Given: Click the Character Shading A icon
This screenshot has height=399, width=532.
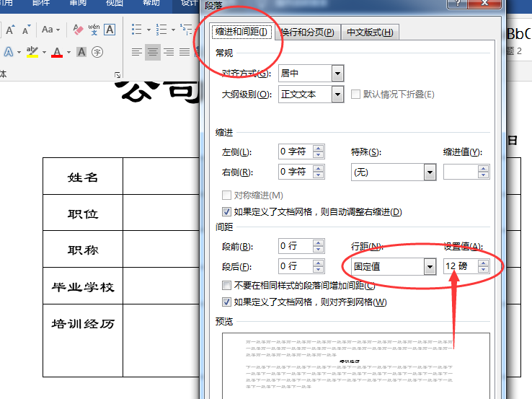Looking at the screenshot, I should pos(81,52).
